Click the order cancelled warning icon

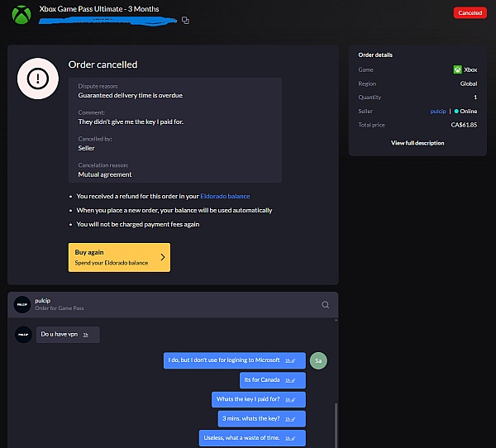point(38,79)
